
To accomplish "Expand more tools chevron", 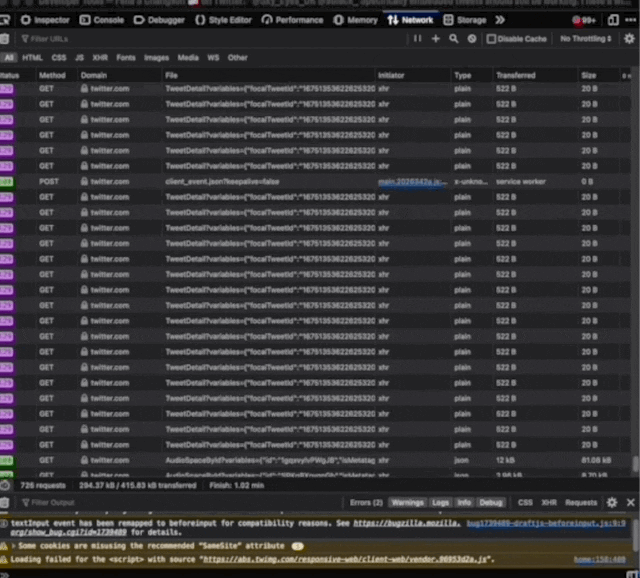I will click(500, 20).
